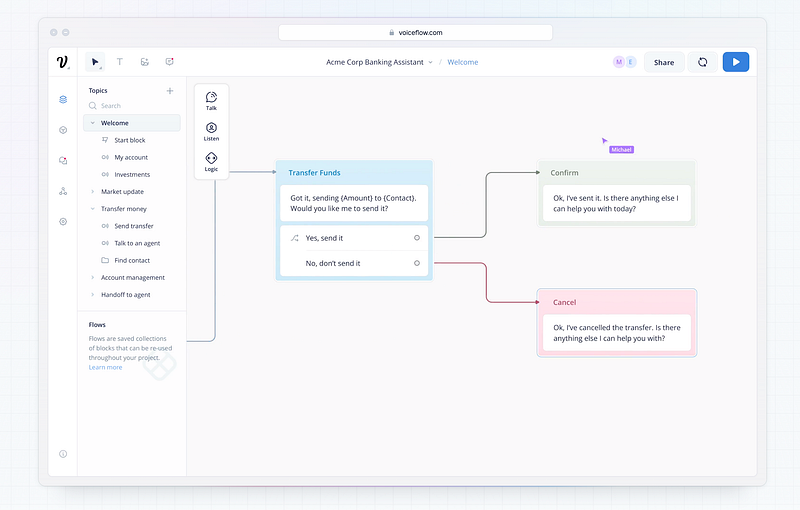This screenshot has width=800, height=510.
Task: Select the text tool in the toolbar
Action: click(x=119, y=62)
